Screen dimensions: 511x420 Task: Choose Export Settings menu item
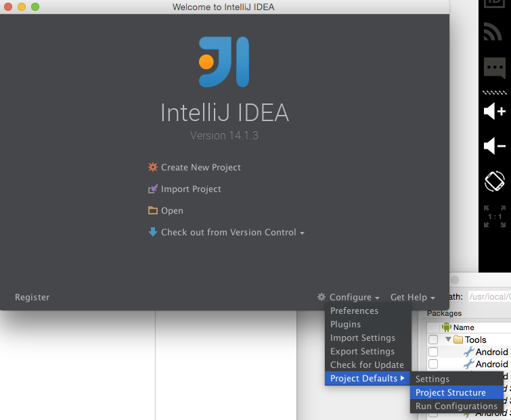point(368,351)
